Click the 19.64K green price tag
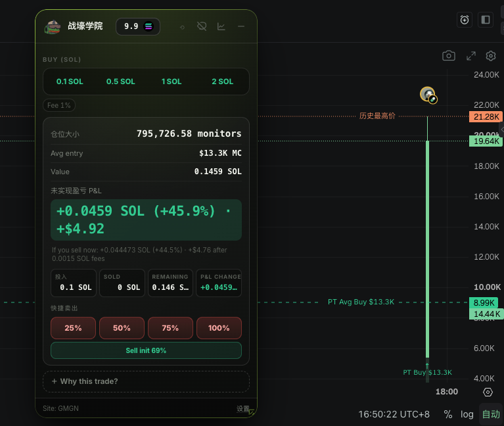This screenshot has width=504, height=426. (486, 141)
